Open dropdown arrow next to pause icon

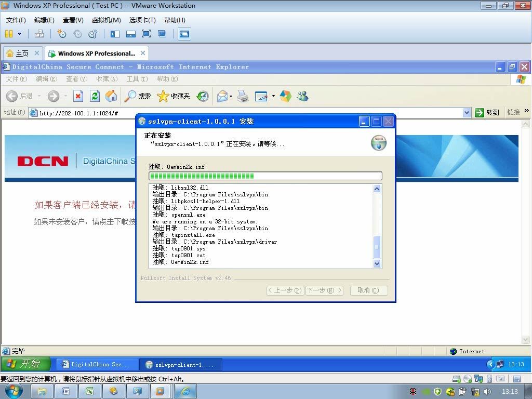pyautogui.click(x=19, y=34)
